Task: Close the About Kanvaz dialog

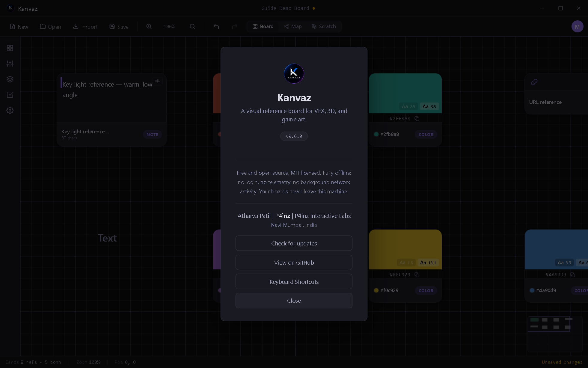Action: (294, 301)
